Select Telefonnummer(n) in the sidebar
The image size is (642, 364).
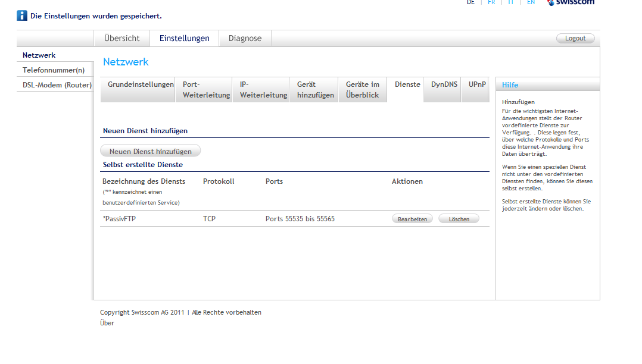52,70
